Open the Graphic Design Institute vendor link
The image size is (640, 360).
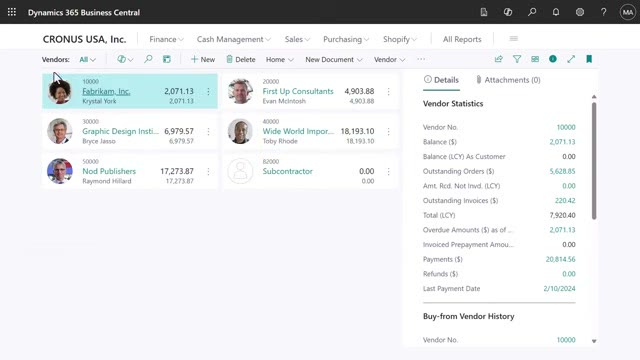[x=120, y=131]
